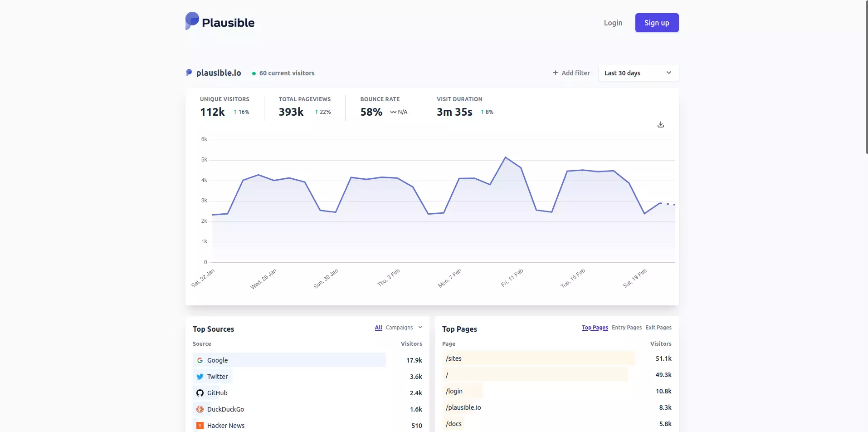Click the Top Sources heading
The height and width of the screenshot is (432, 868).
(x=213, y=329)
